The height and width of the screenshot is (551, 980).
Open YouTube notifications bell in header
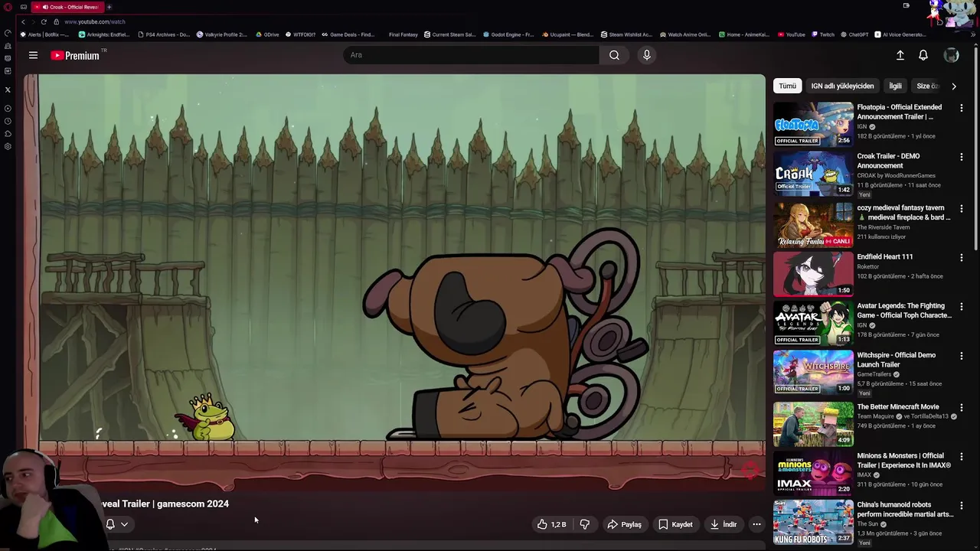(923, 55)
